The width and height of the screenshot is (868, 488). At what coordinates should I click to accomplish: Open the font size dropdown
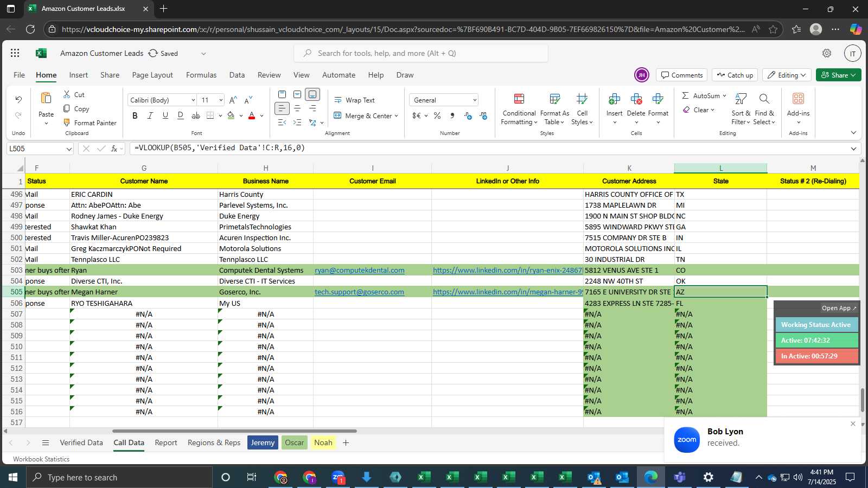tap(221, 100)
